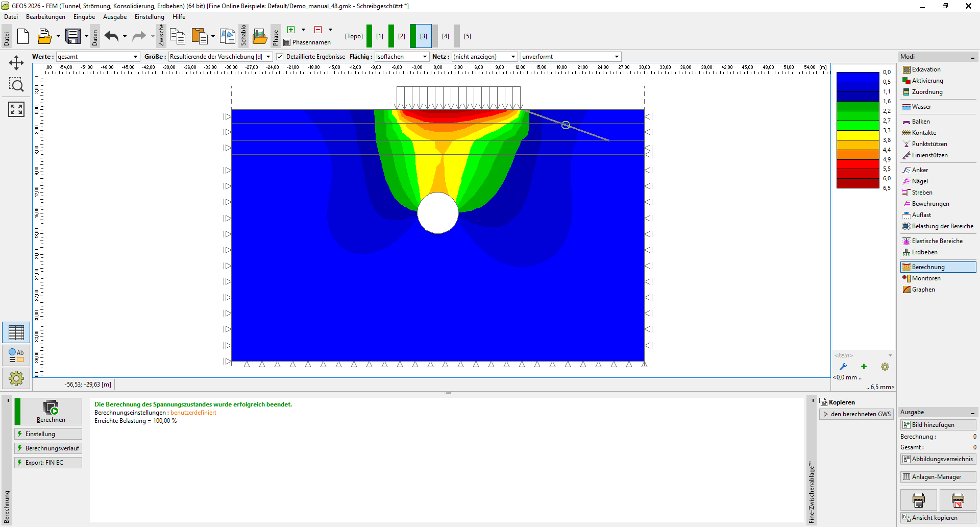Screen dimensions: 980x527
Task: Activate the zoom magnifier tool
Action: [16, 85]
